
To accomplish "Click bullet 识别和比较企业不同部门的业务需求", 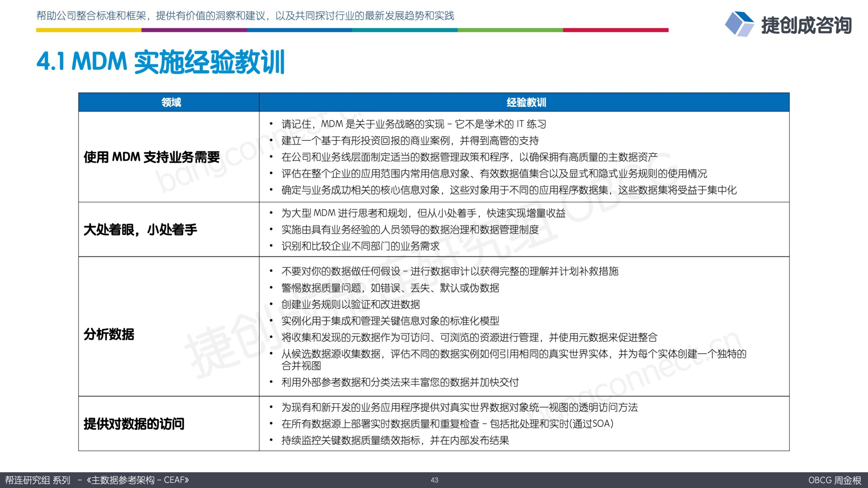I will pos(360,246).
